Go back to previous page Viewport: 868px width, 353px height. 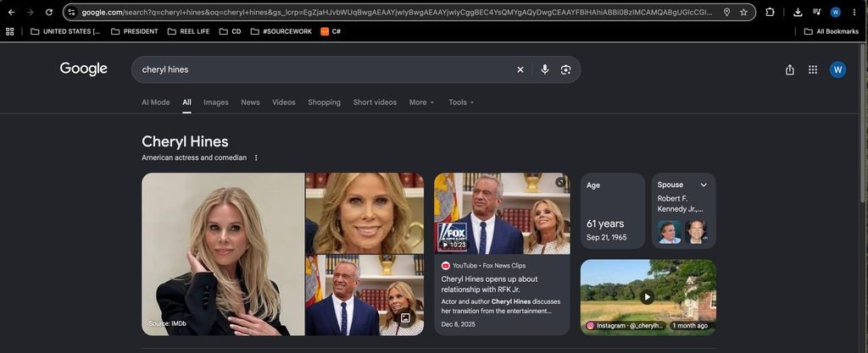click(11, 12)
